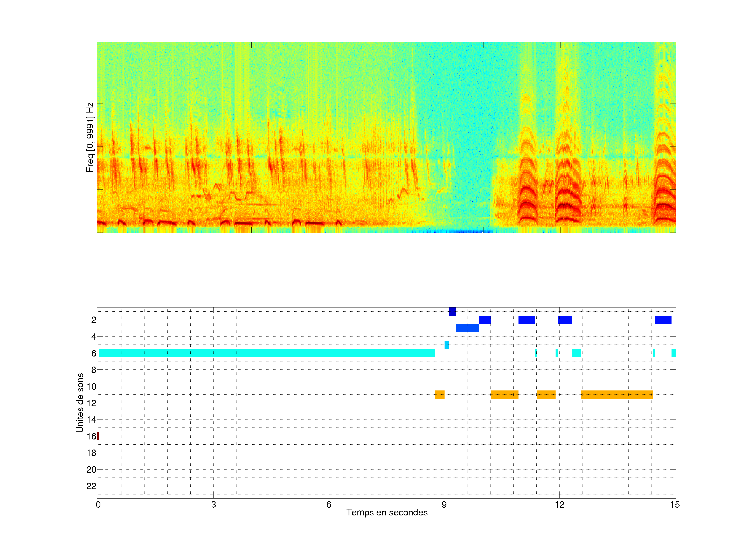The height and width of the screenshot is (560, 747).
Task: Click the x-axis tick label 9
Action: [444, 505]
